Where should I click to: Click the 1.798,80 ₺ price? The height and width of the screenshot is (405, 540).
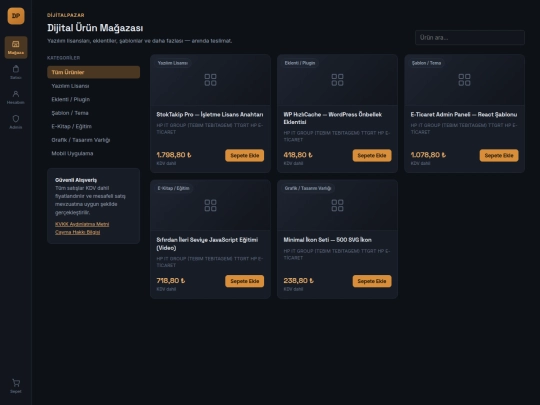(174, 155)
